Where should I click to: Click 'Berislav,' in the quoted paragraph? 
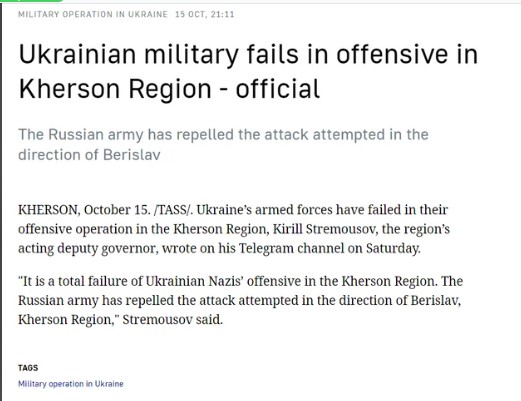(436, 300)
